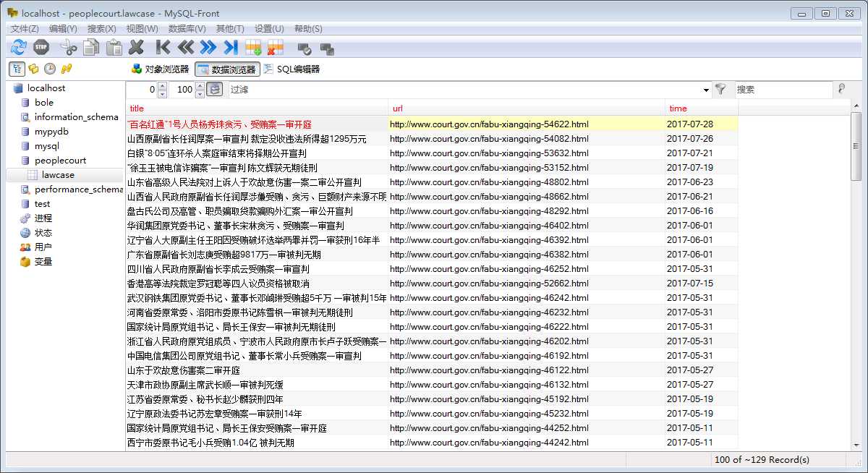
Task: Click the cancel changes toolbar icon
Action: (x=327, y=48)
